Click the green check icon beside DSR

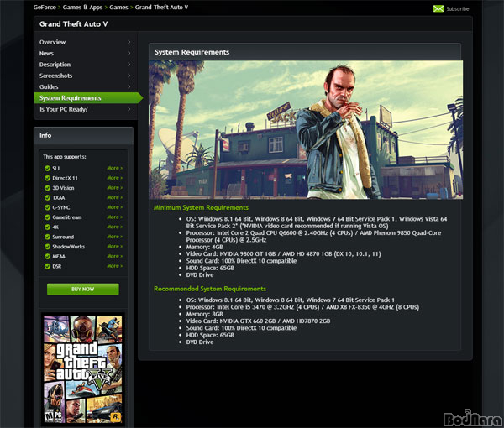coord(47,266)
